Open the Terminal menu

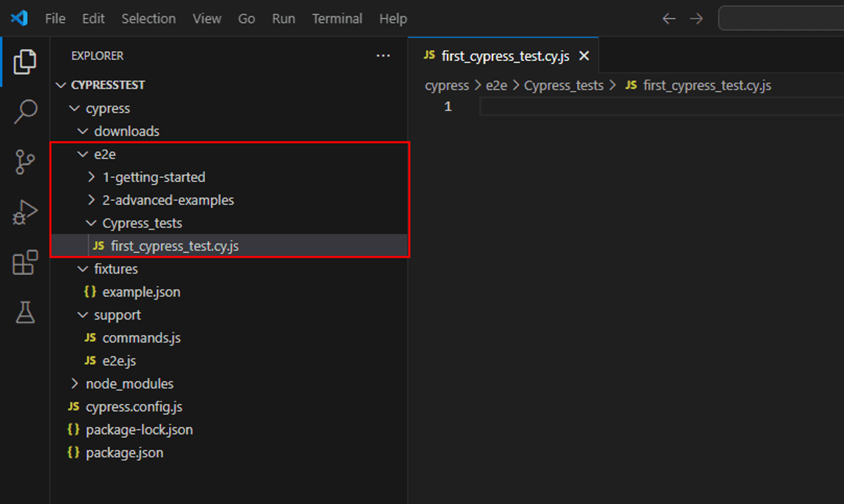click(337, 19)
